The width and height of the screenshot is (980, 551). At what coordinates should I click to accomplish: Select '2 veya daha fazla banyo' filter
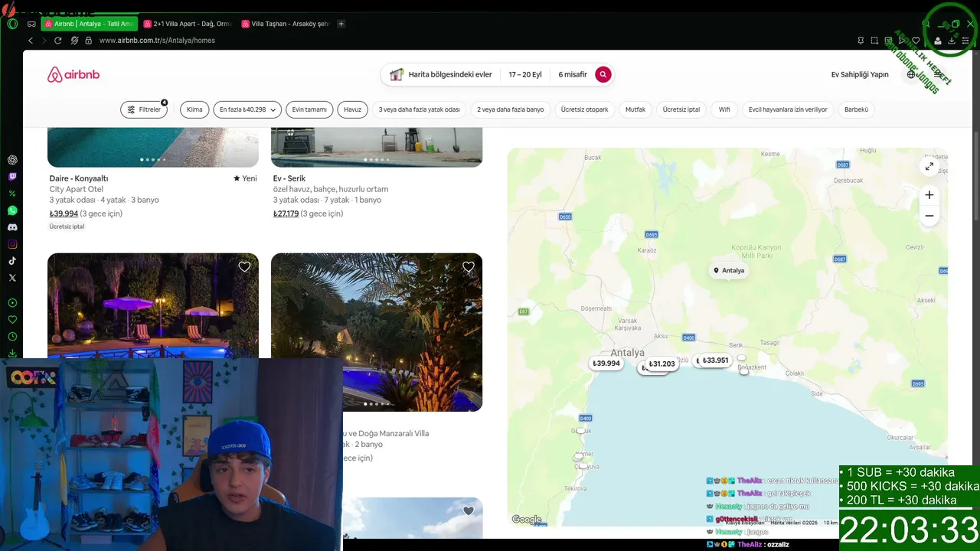pyautogui.click(x=511, y=109)
